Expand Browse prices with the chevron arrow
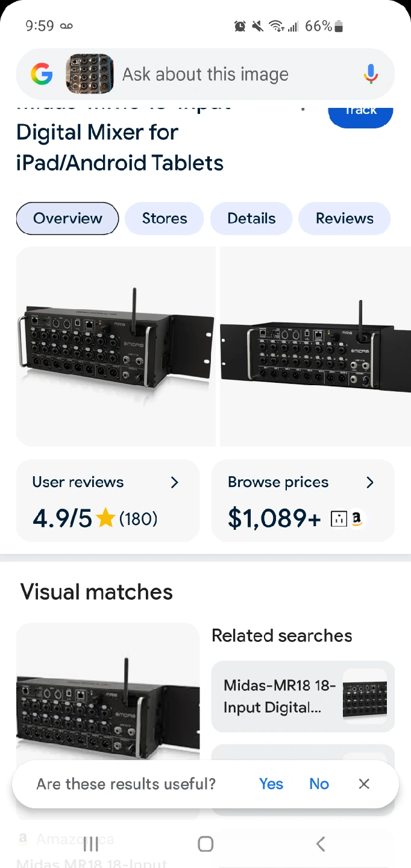The width and height of the screenshot is (411, 868). click(370, 482)
